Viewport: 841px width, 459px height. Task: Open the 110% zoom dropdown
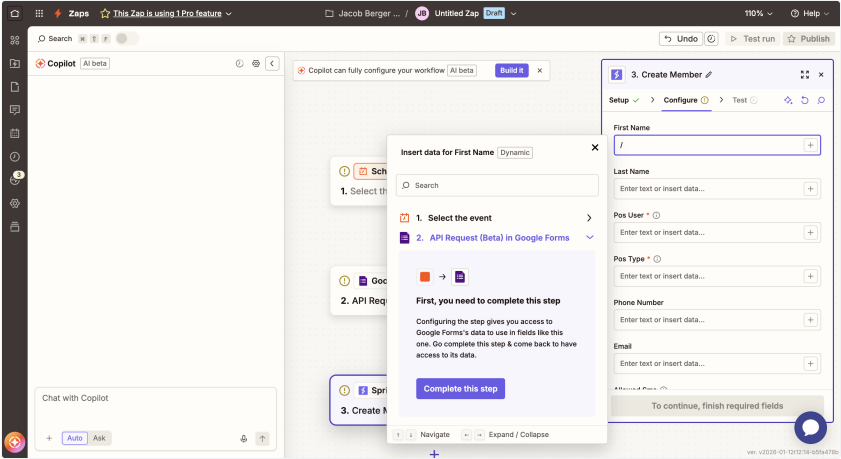pos(758,13)
